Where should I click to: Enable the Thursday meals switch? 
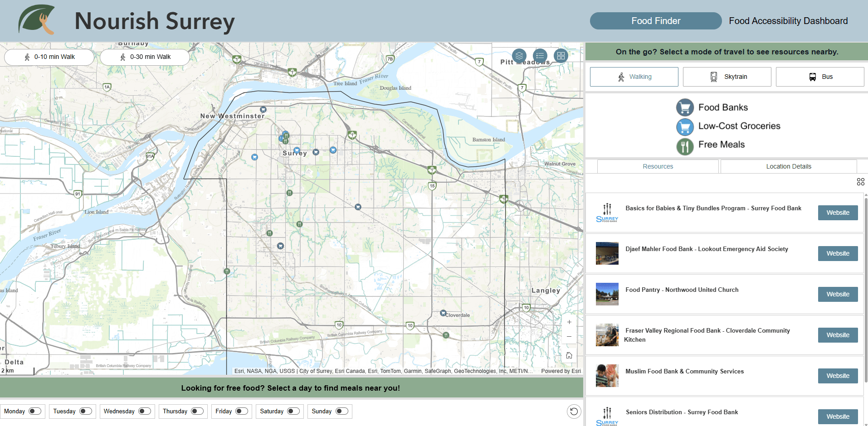click(197, 411)
